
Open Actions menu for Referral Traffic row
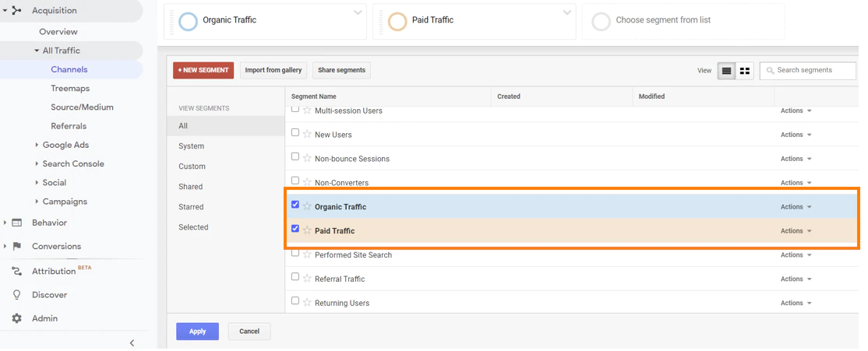point(796,279)
